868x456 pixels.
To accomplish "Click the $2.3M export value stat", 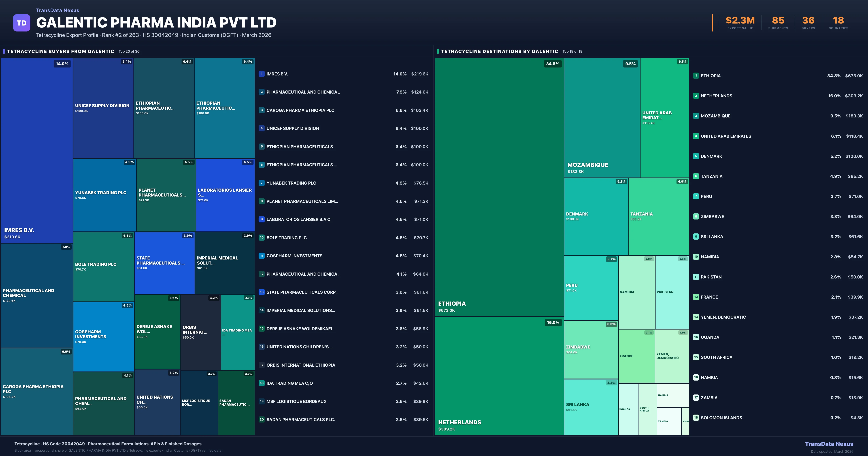I will [740, 21].
